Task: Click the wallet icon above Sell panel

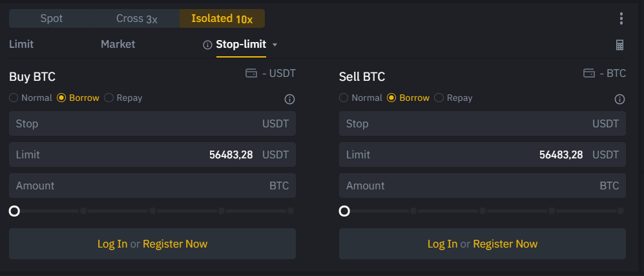Action: (588, 74)
